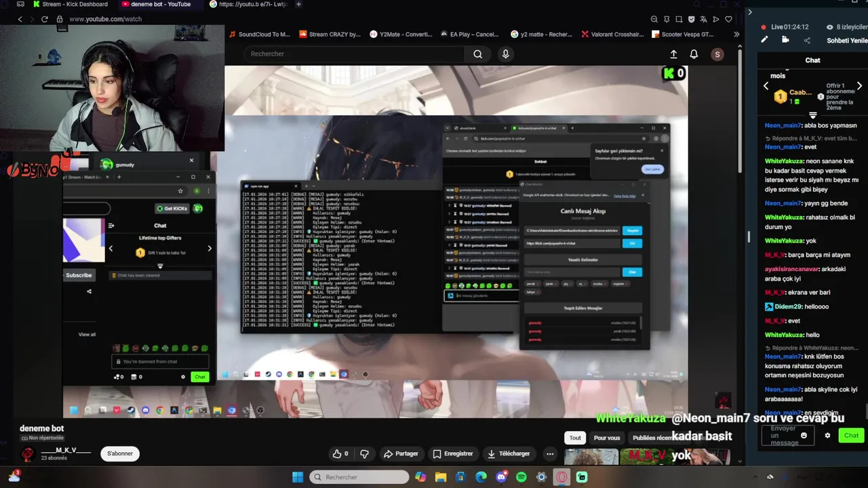Open a new browser tab
This screenshot has width=868, height=488.
pyautogui.click(x=299, y=4)
